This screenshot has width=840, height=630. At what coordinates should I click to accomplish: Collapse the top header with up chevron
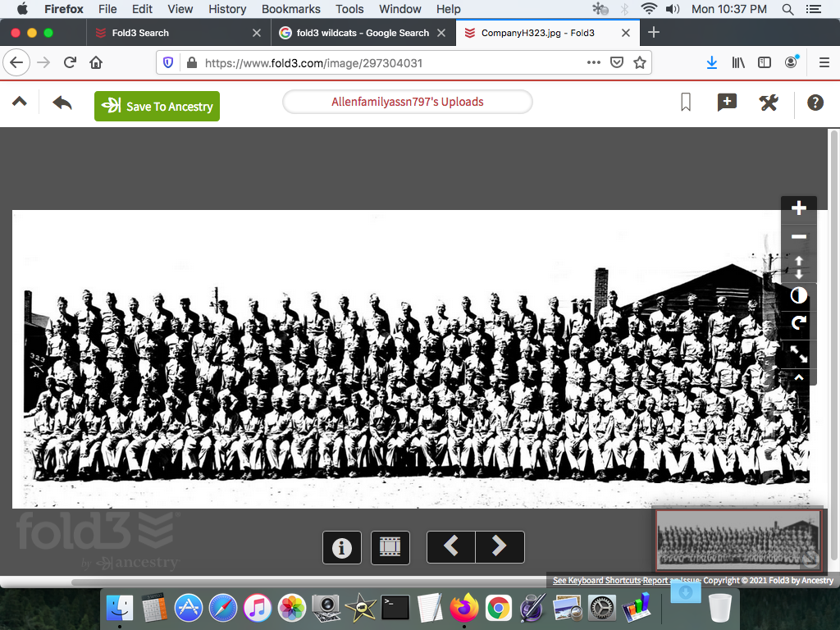[x=20, y=103]
